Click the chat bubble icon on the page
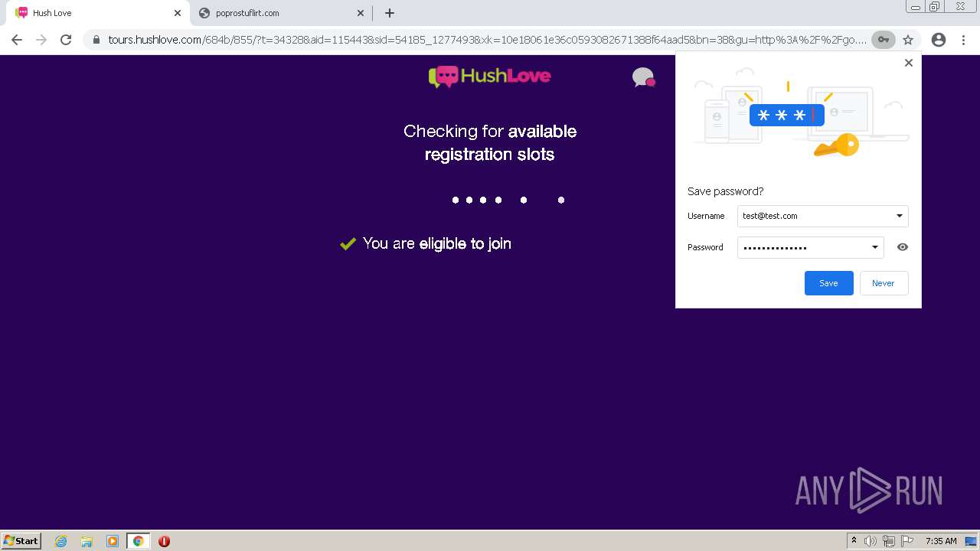This screenshot has width=980, height=551. point(643,77)
